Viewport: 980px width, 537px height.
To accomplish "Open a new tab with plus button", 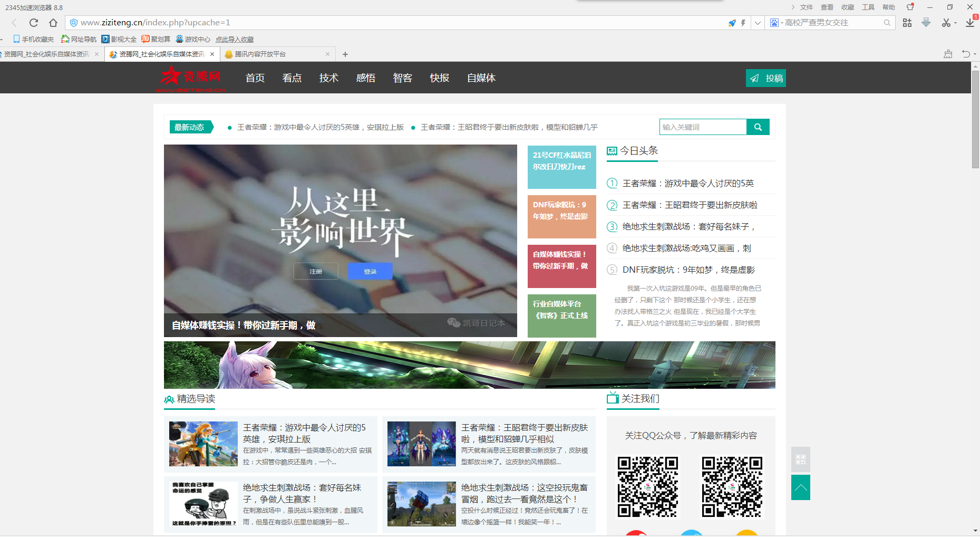I will coord(345,54).
